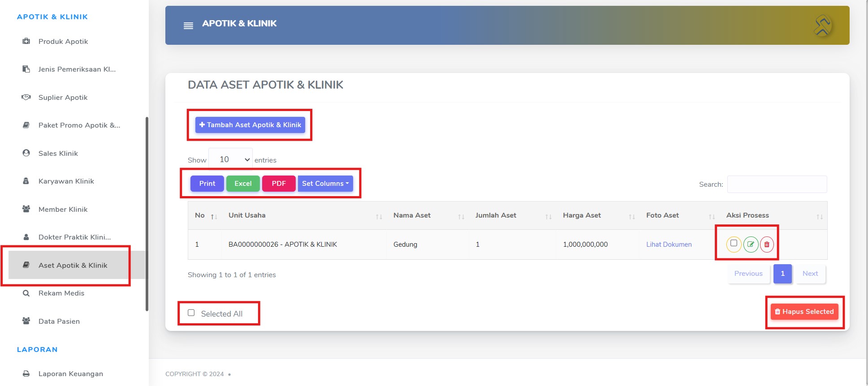Open the Show entries count dropdown
This screenshot has width=868, height=386.
[x=230, y=159]
